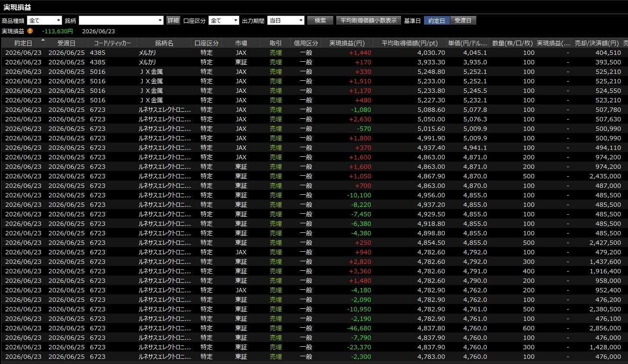628x364 pixels.
Task: Click the -8,220 loss cell
Action: (x=360, y=205)
